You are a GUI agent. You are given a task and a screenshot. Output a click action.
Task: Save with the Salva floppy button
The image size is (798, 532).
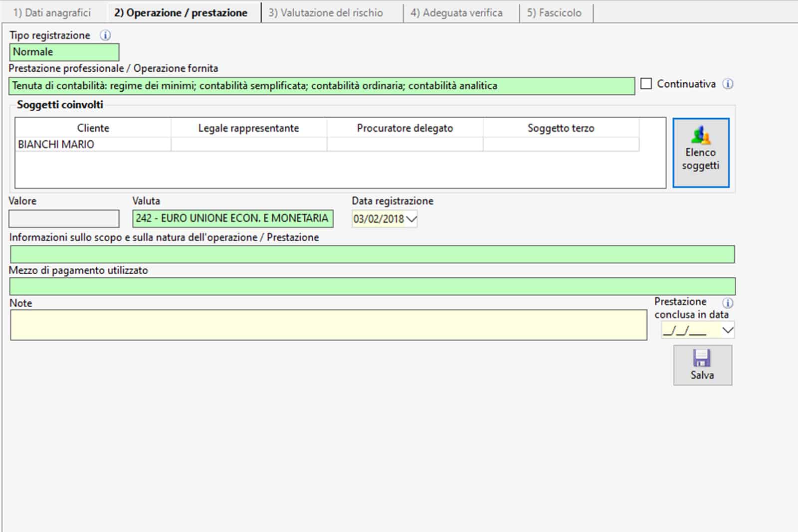(703, 365)
